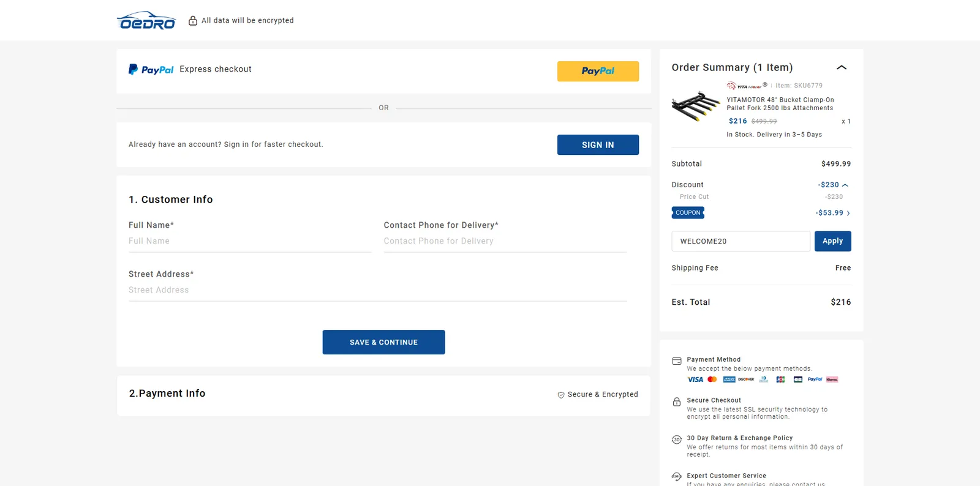Click the COUPON tag icon
Viewport: 980px width, 486px height.
point(688,213)
